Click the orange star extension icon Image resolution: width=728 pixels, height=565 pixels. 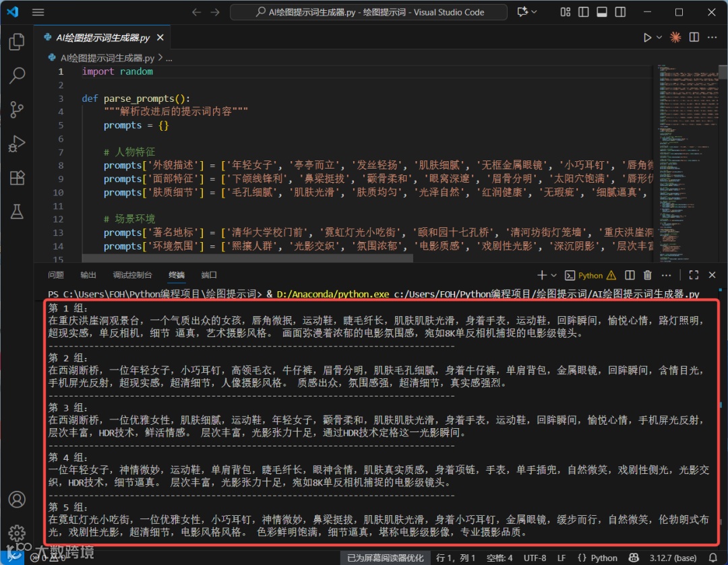click(x=675, y=37)
